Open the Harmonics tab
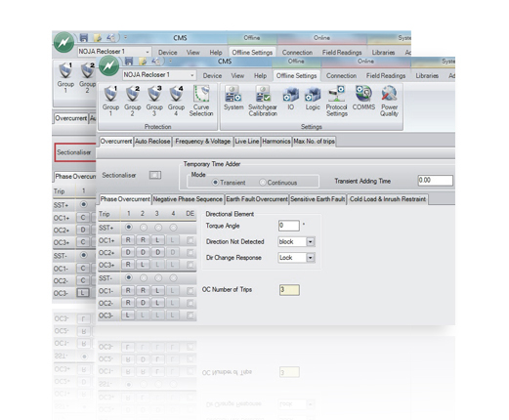Image resolution: width=509 pixels, height=420 pixels. tap(276, 142)
